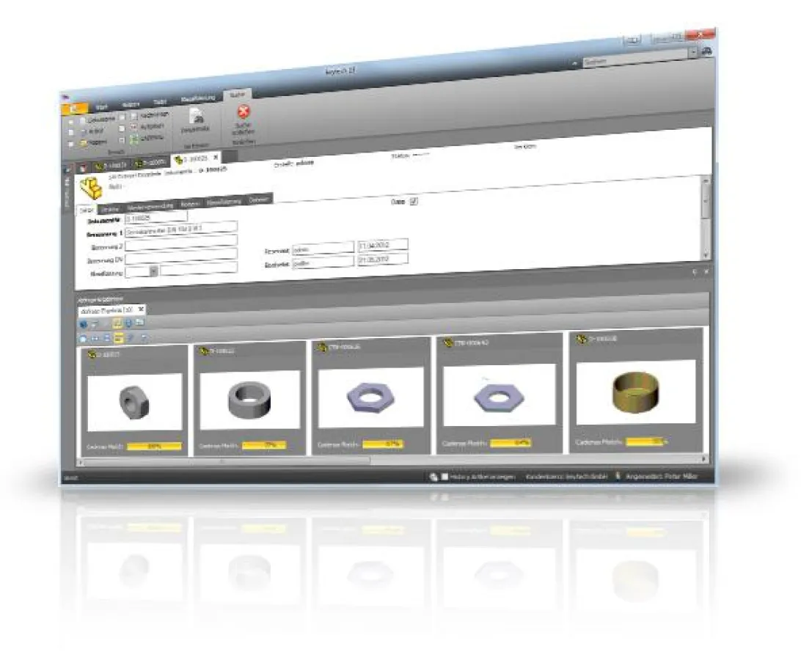The height and width of the screenshot is (660, 812).
Task: Collapse the lower results panel with its chevron
Action: point(695,271)
